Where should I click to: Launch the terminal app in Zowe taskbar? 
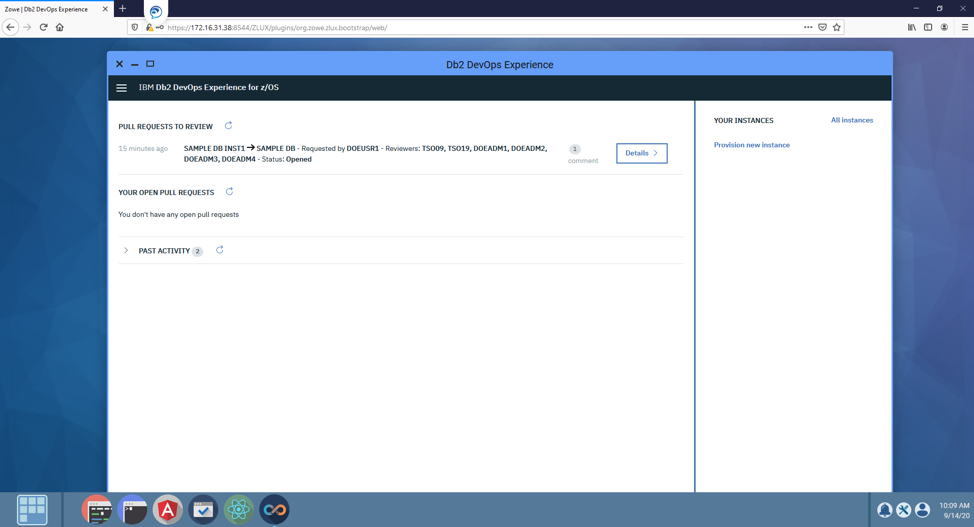click(x=132, y=510)
